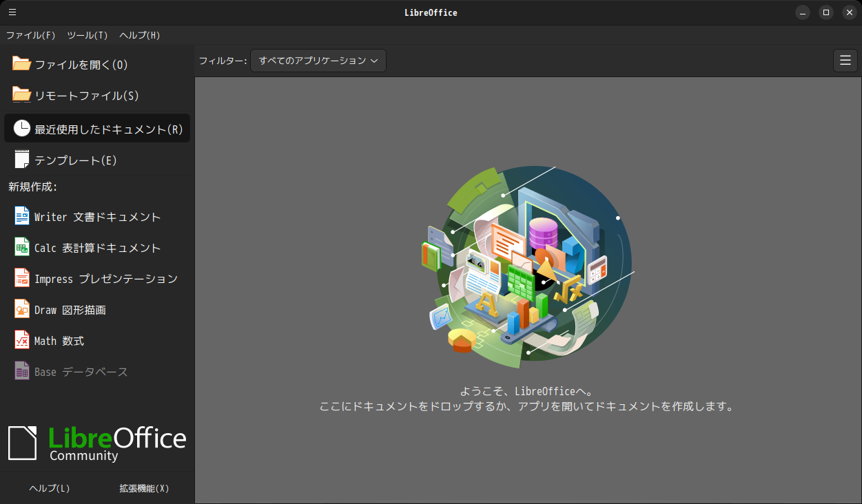Open the ファイル(F) menu
Image resolution: width=862 pixels, height=504 pixels.
(x=30, y=35)
